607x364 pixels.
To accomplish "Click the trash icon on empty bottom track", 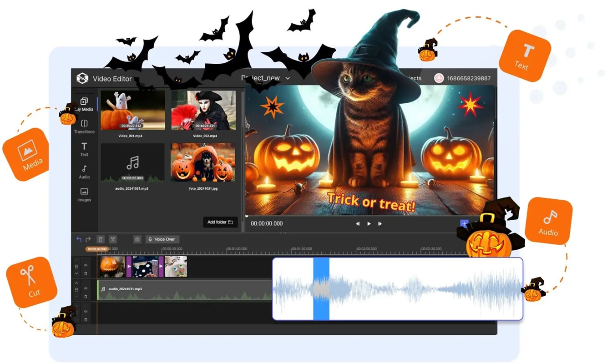I will 86,319.
